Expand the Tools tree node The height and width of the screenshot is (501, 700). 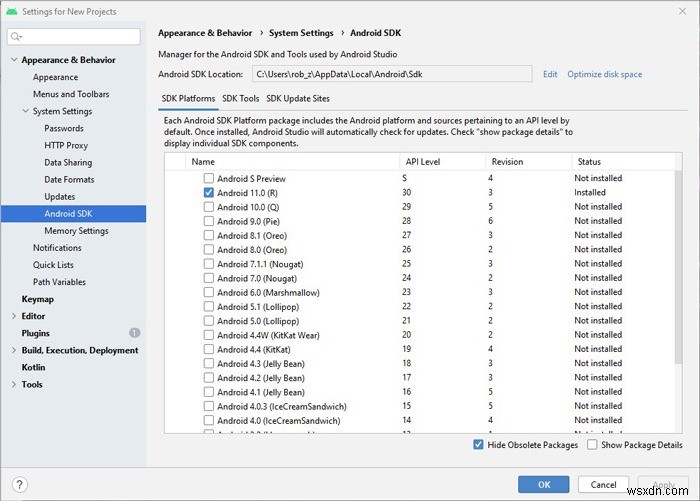pyautogui.click(x=14, y=384)
